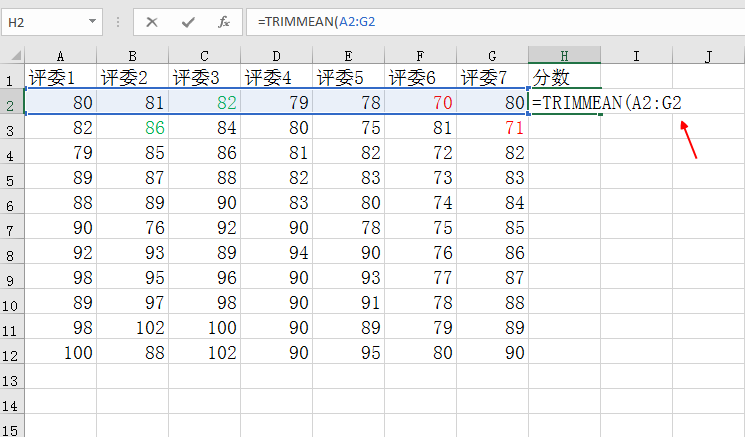Click cell C9 with value 96
745x437 pixels.
pyautogui.click(x=204, y=277)
